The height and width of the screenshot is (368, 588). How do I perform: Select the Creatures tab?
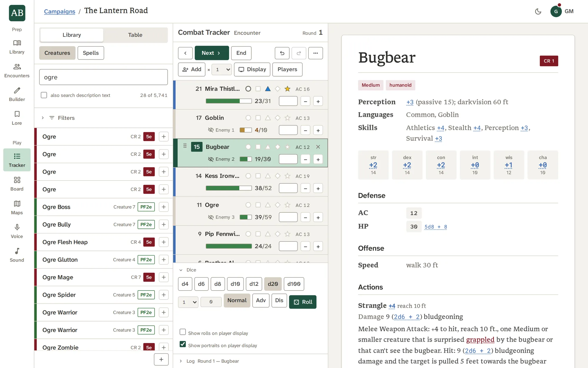pos(57,53)
